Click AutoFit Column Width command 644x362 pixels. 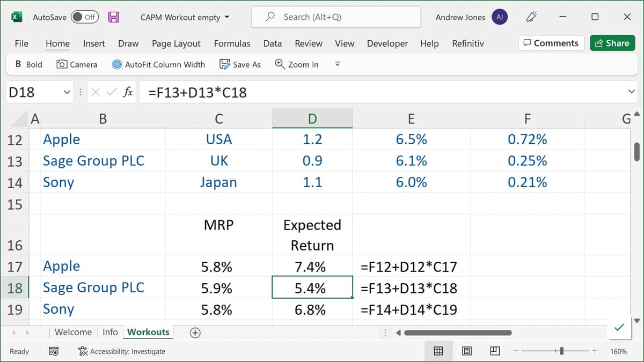158,64
